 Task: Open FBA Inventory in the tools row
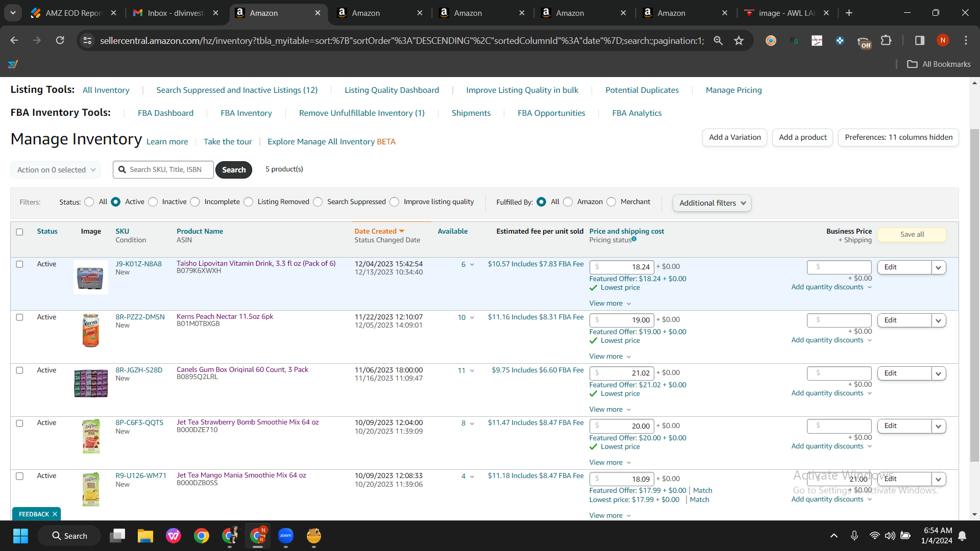coord(246,113)
